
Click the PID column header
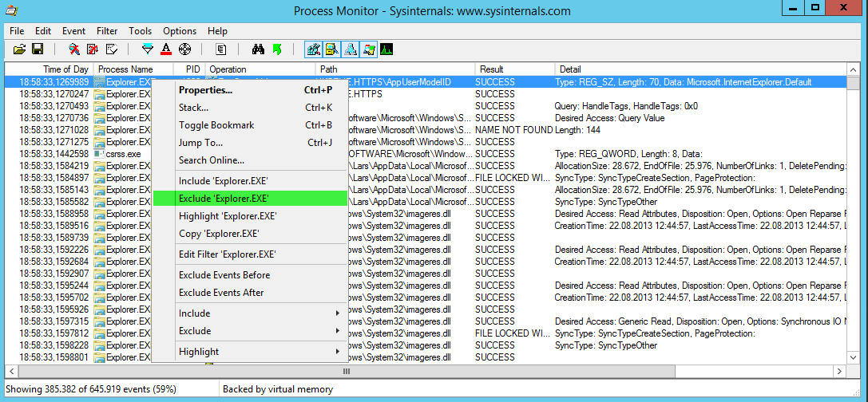click(x=188, y=69)
